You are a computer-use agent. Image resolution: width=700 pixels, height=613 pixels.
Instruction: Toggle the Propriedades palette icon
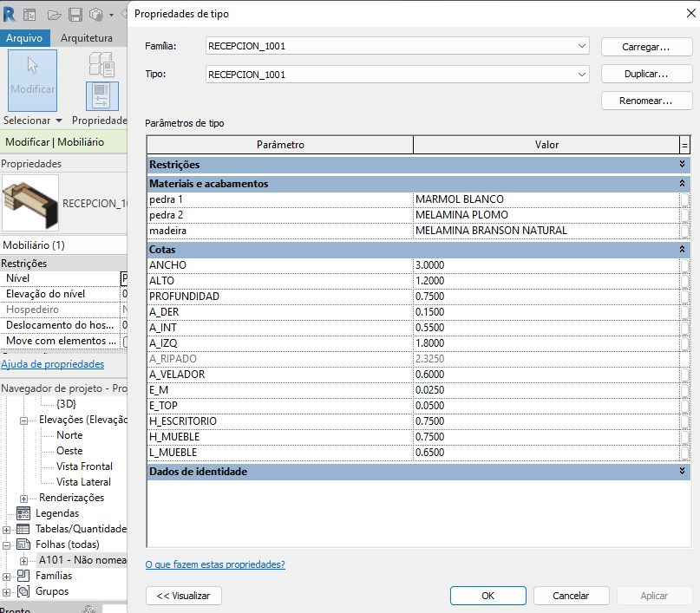(101, 96)
